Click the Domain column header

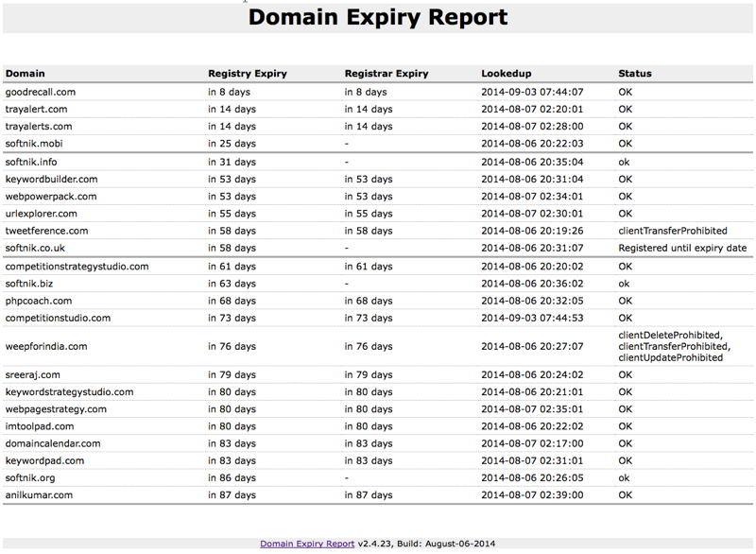26,74
